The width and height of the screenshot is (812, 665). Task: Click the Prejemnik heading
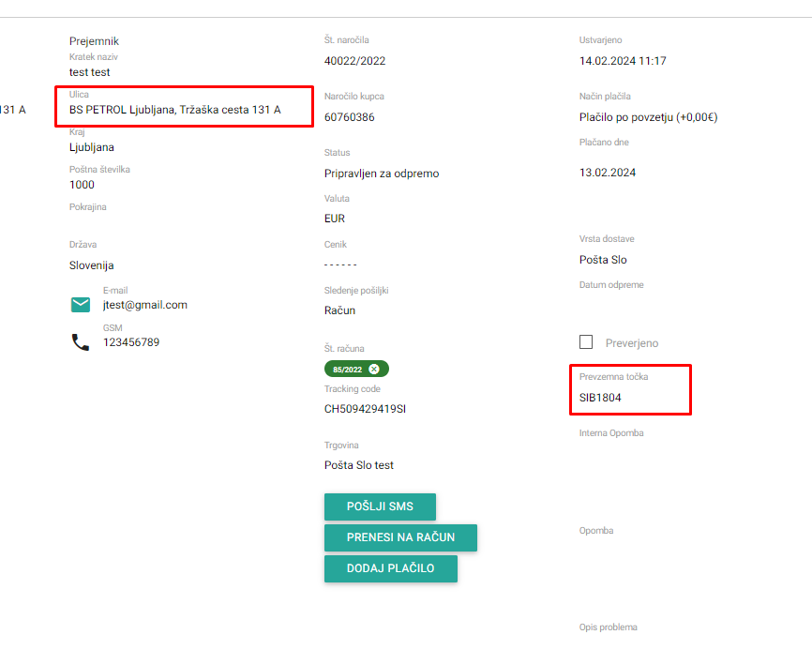point(94,41)
